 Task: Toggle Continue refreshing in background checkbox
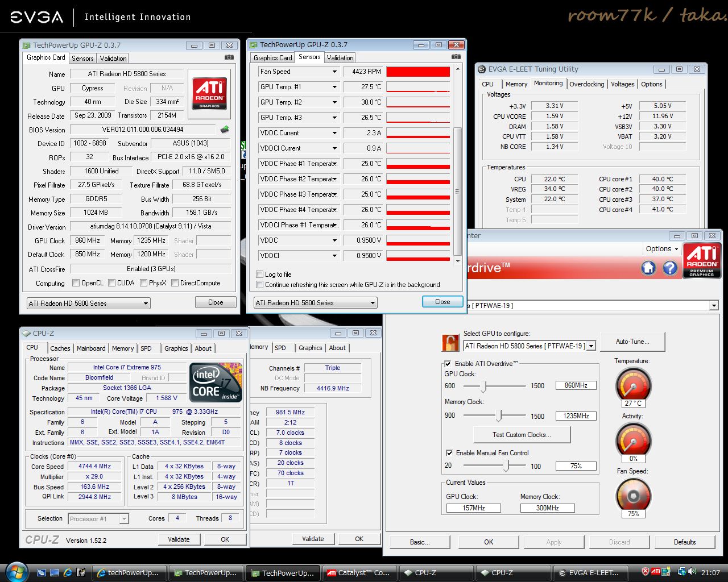(x=260, y=285)
